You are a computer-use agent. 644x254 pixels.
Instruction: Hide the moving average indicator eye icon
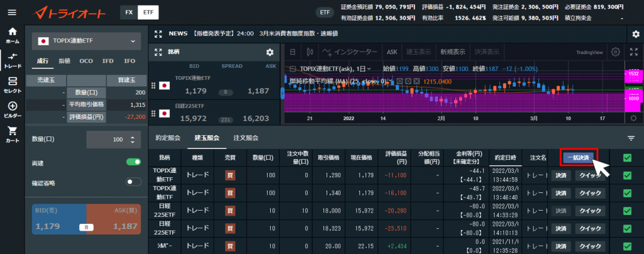tap(398, 81)
